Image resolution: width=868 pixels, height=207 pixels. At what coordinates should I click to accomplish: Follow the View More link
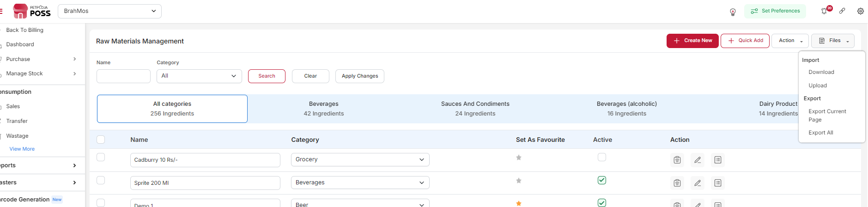pyautogui.click(x=22, y=149)
